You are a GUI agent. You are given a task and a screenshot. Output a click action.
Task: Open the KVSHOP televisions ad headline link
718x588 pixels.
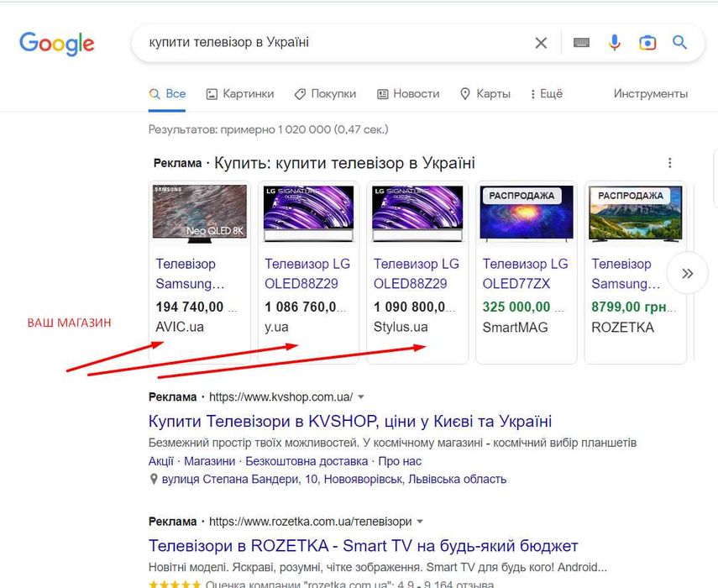click(350, 421)
